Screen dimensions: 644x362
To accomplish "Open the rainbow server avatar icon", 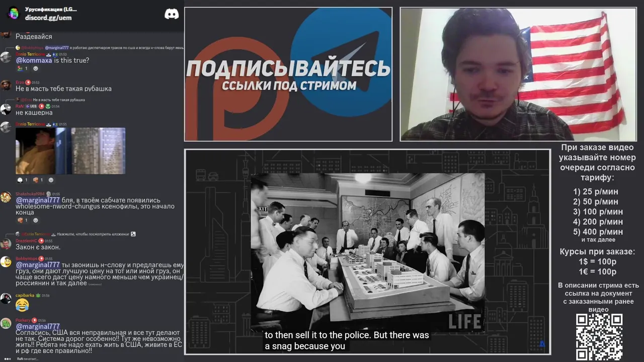I will pyautogui.click(x=14, y=14).
